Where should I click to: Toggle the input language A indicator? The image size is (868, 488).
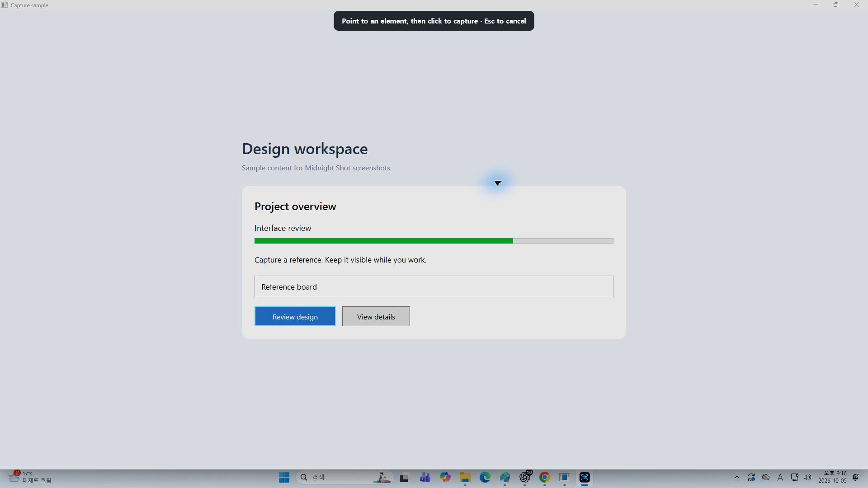pos(780,477)
